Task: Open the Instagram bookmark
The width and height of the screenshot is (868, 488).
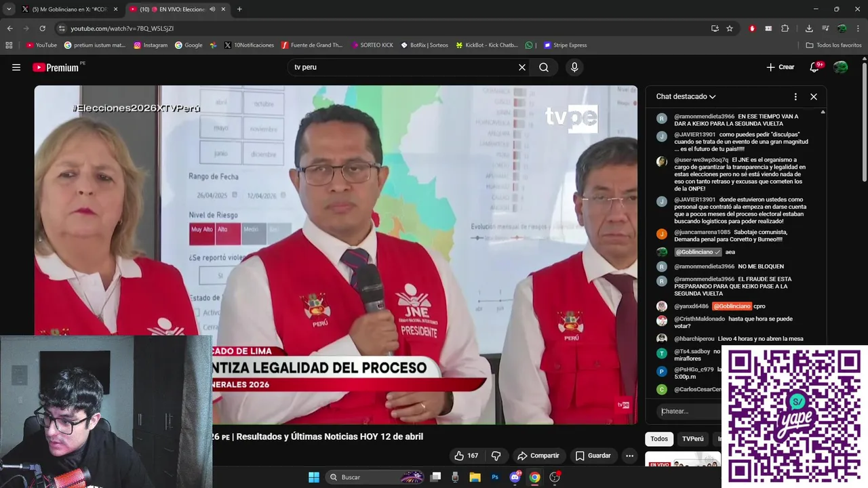Action: coord(151,45)
